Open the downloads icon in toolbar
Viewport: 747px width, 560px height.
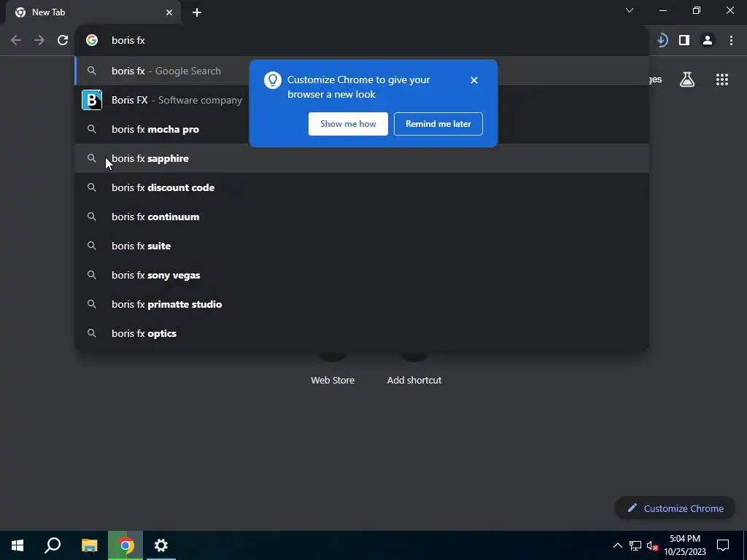[662, 41]
